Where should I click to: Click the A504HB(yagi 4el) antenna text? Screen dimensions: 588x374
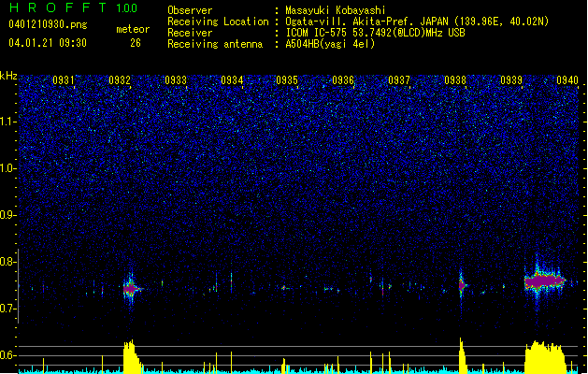point(330,44)
